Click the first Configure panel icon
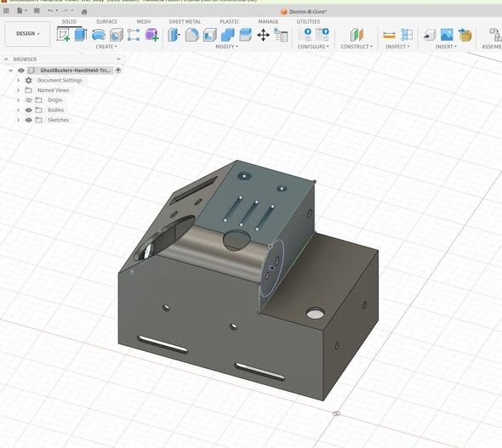The image size is (502, 448). click(x=305, y=35)
